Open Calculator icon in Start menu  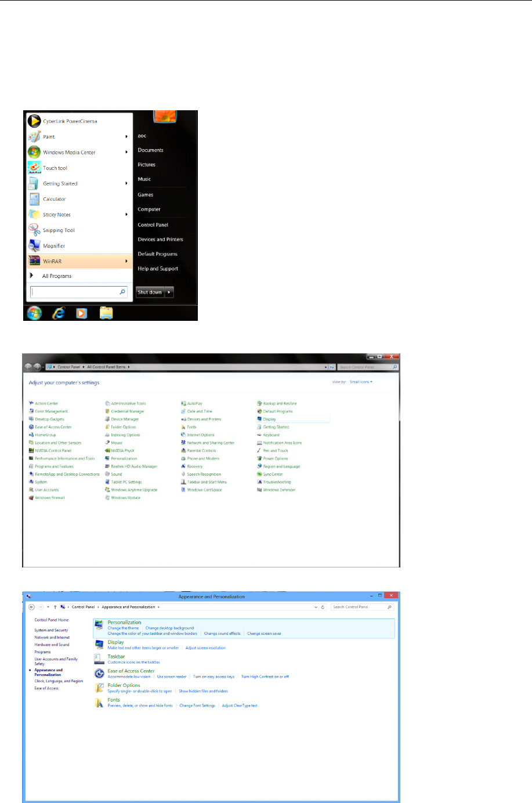pos(34,199)
